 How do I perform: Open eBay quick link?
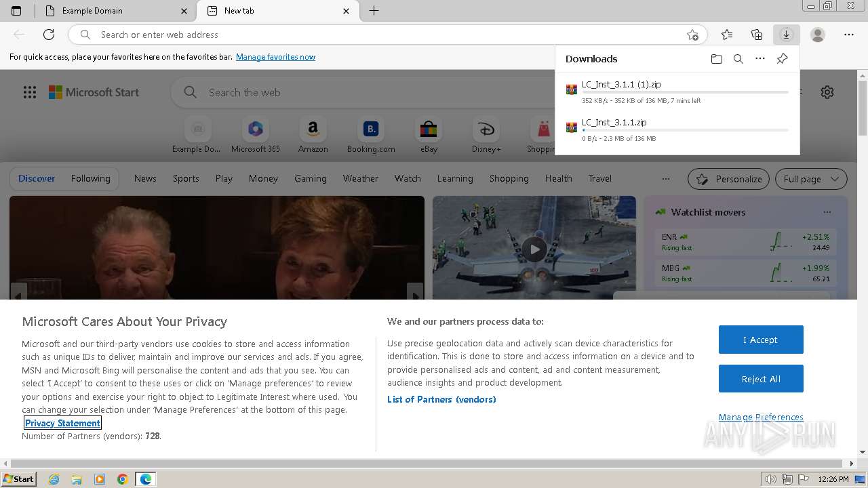click(x=429, y=135)
